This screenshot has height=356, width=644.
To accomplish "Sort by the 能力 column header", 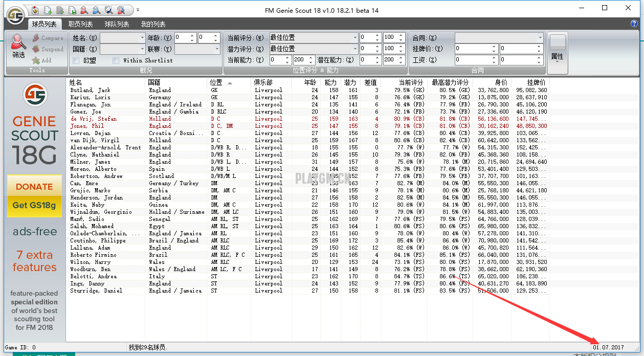I will tap(330, 82).
